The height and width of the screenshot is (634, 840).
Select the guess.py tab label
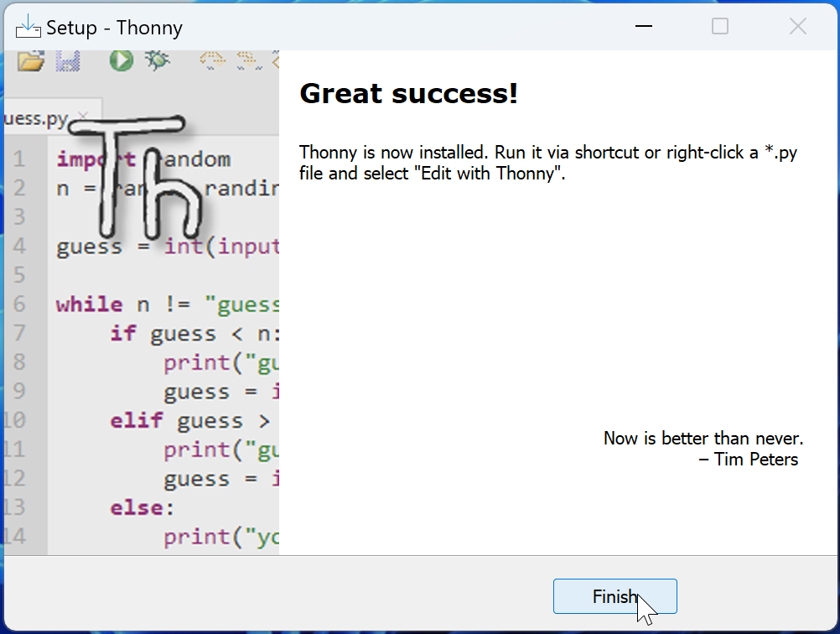click(x=36, y=118)
